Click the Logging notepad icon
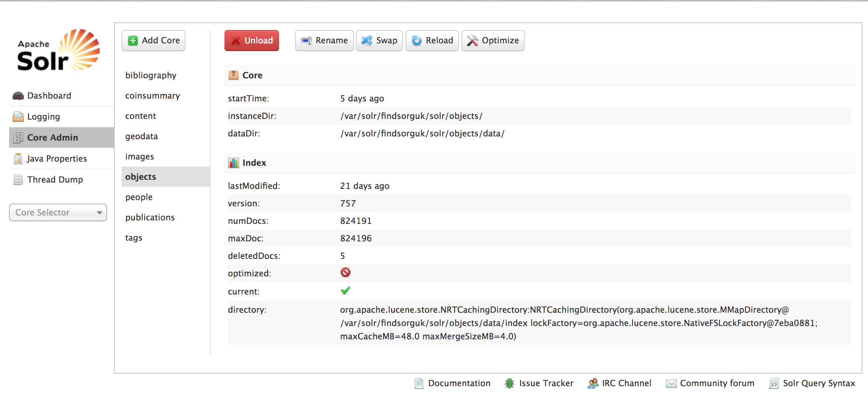Image resolution: width=868 pixels, height=403 pixels. pyautogui.click(x=18, y=116)
